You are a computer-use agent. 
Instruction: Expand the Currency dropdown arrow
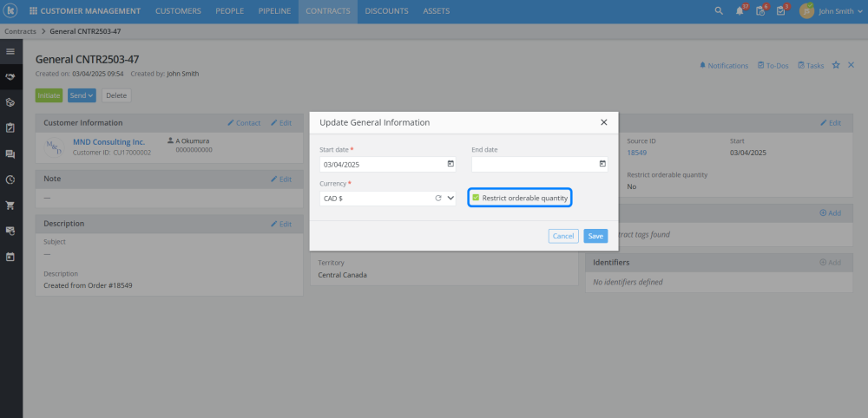click(450, 198)
